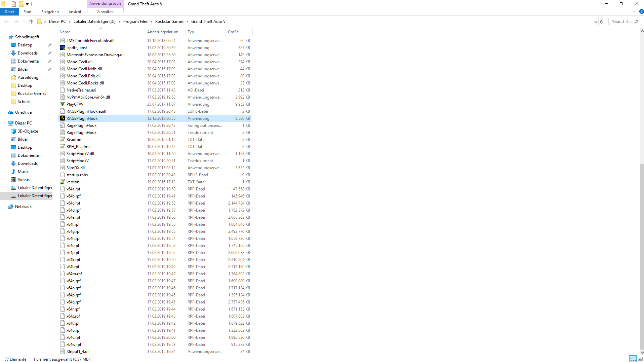Screen dimensions: 644x362
Task: Select the PlayGTAV launcher icon
Action: pyautogui.click(x=62, y=104)
